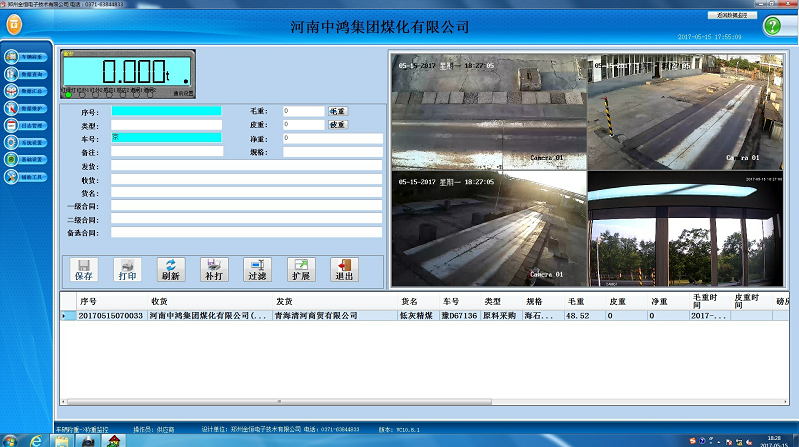799x447 pixels.
Task: Open the 日志管理 sidebar module
Action: point(28,126)
